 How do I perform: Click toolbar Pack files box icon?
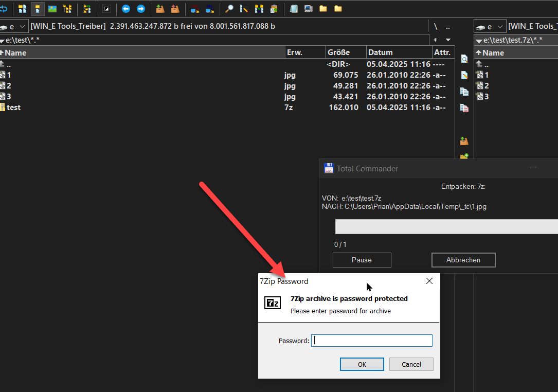pyautogui.click(x=160, y=9)
